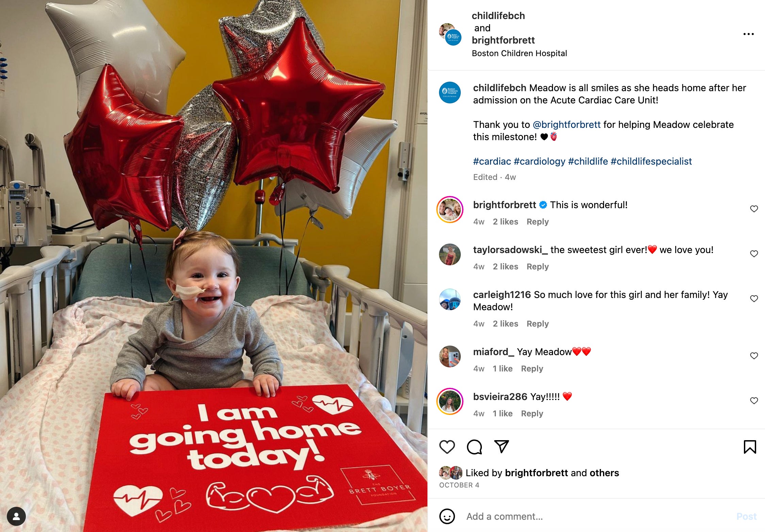Image resolution: width=765 pixels, height=532 pixels.
Task: Open the three-dot more options menu
Action: (x=748, y=34)
